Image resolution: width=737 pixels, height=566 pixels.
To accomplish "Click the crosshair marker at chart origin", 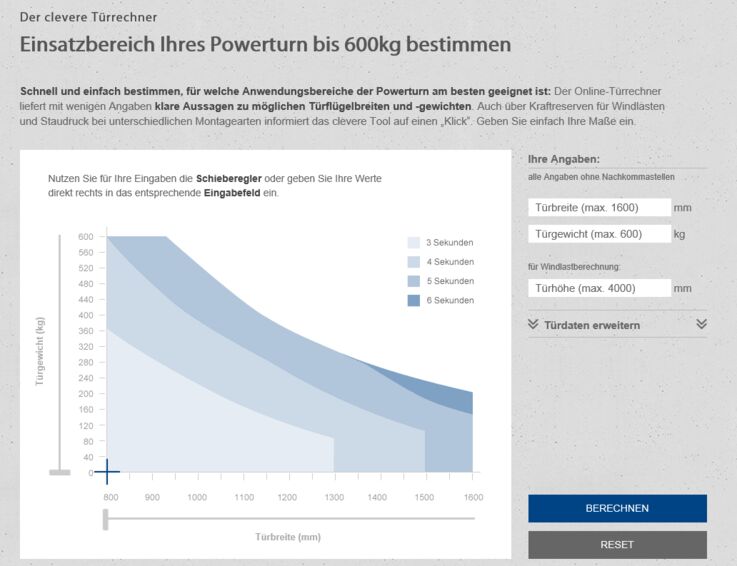I will (107, 472).
